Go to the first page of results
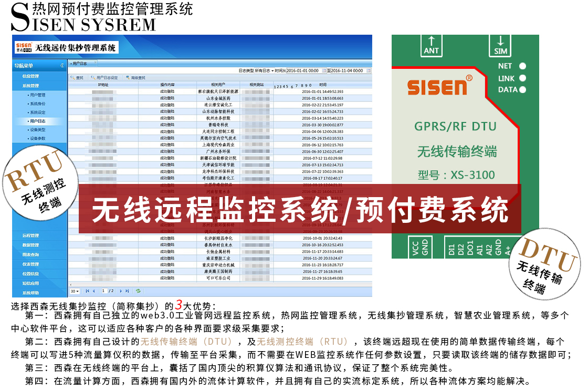This screenshot has height=390, width=588. pyautogui.click(x=87, y=291)
